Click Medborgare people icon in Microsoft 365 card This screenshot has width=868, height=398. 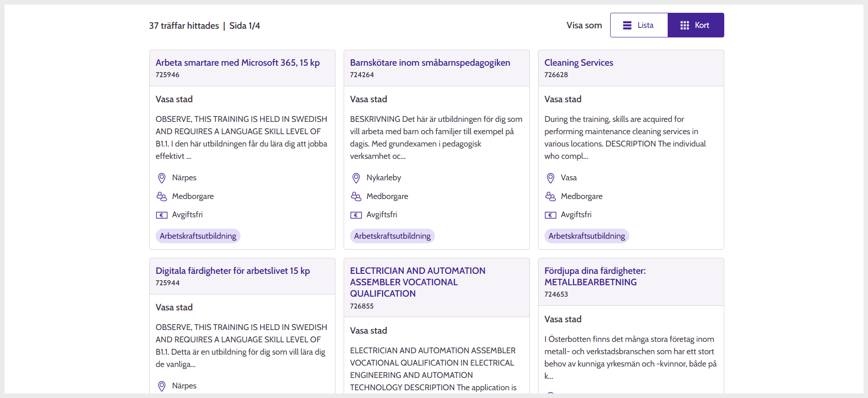click(162, 196)
